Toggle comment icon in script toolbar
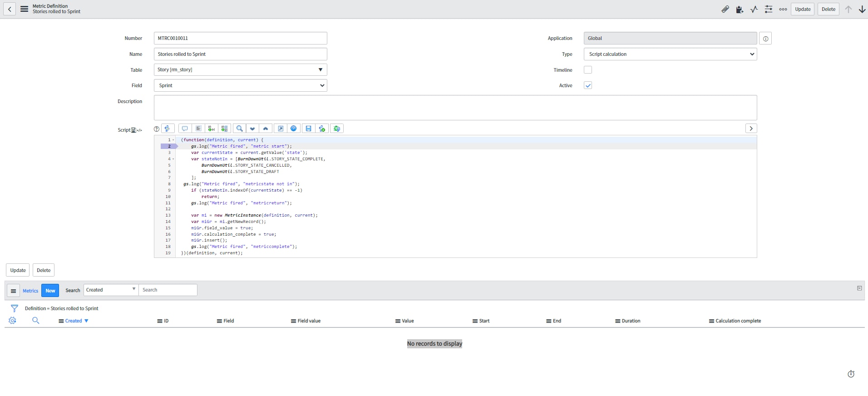Image resolution: width=868 pixels, height=396 pixels. pos(185,129)
